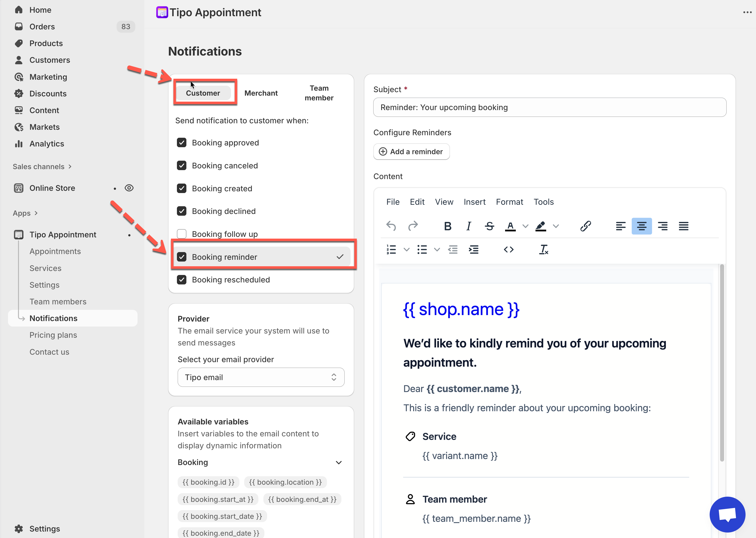Open the source code view icon

(x=508, y=250)
